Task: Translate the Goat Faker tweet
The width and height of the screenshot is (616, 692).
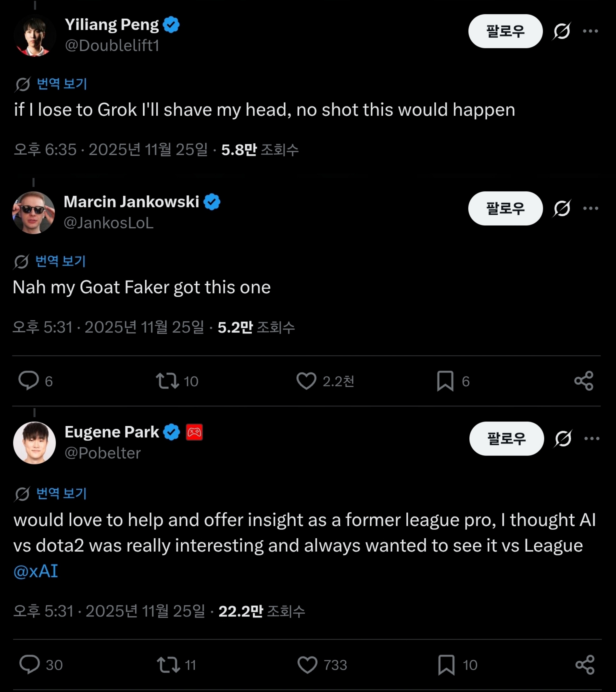Action: click(61, 261)
